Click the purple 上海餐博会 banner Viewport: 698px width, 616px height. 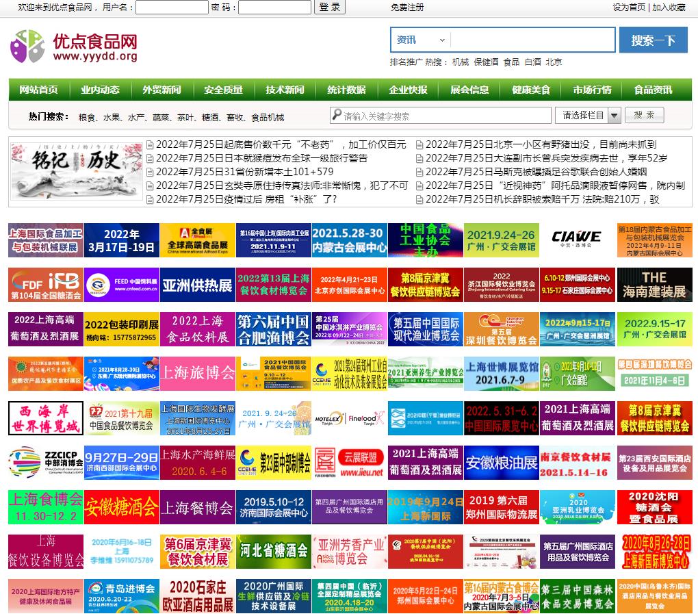click(198, 507)
